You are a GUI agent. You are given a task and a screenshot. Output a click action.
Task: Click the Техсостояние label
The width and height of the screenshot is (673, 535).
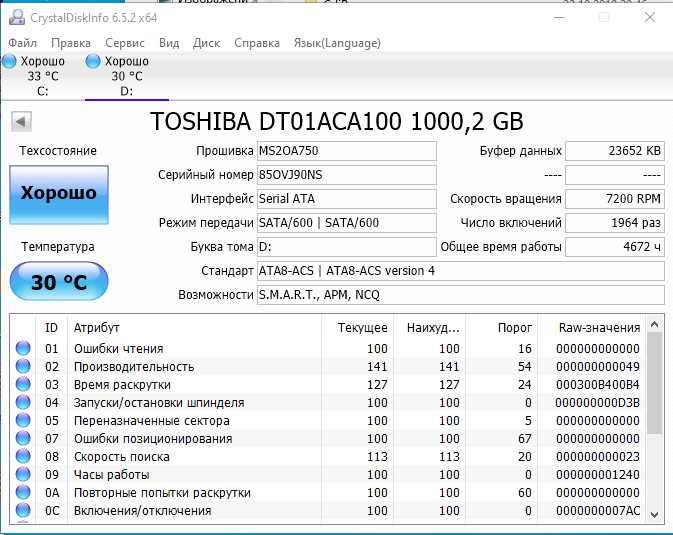pos(58,151)
